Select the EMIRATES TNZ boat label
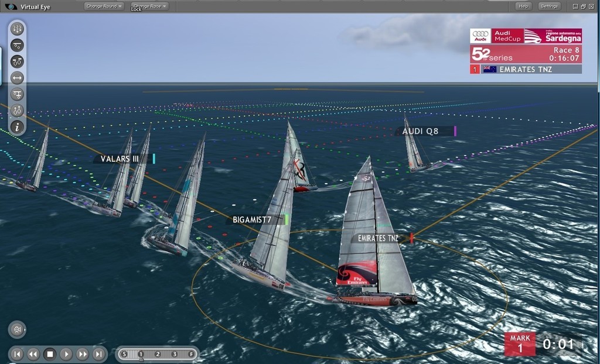Viewport: 600px width, 364px height. 382,238
